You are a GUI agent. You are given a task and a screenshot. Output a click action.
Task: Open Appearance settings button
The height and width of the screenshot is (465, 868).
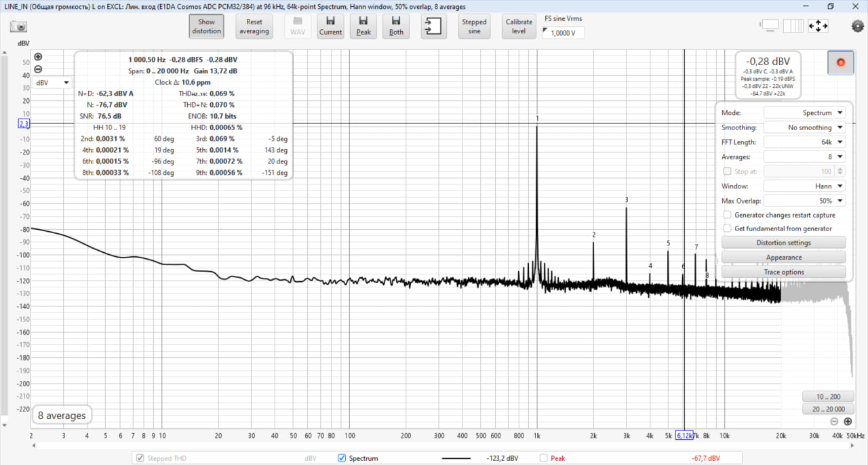tap(783, 258)
